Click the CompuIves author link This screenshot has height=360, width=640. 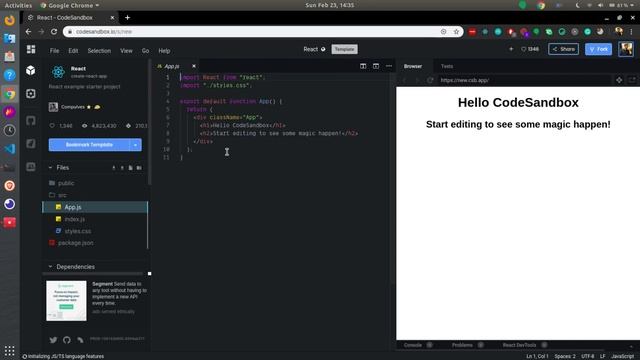click(x=73, y=107)
